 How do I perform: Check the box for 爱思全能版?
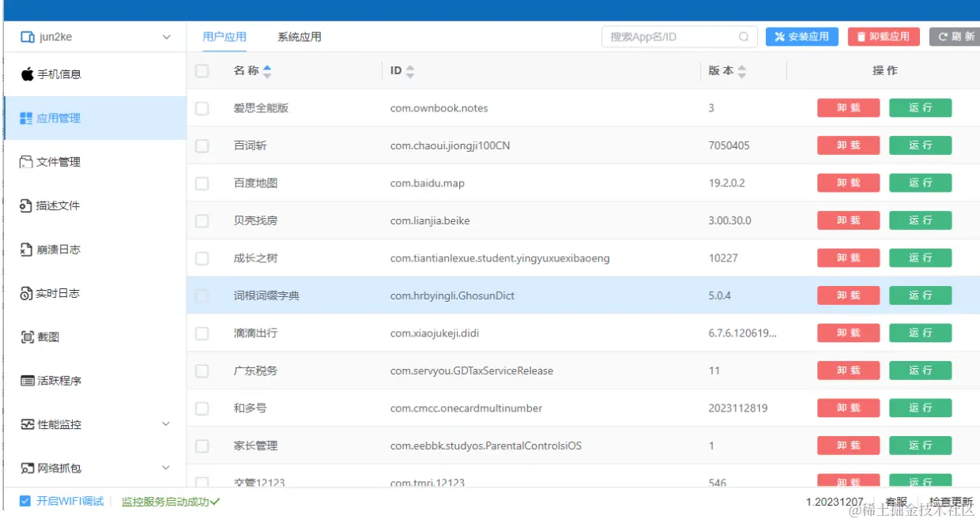pyautogui.click(x=202, y=108)
